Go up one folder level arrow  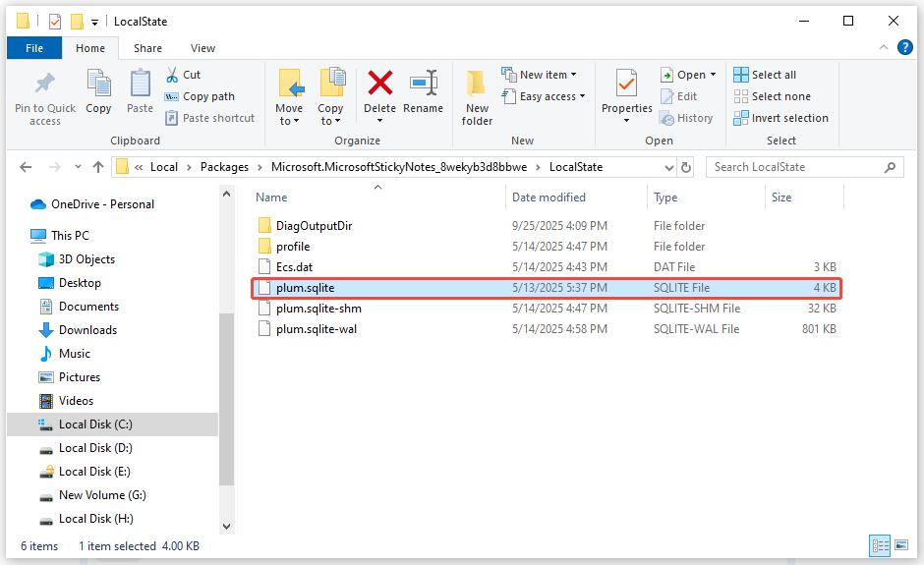pos(98,167)
